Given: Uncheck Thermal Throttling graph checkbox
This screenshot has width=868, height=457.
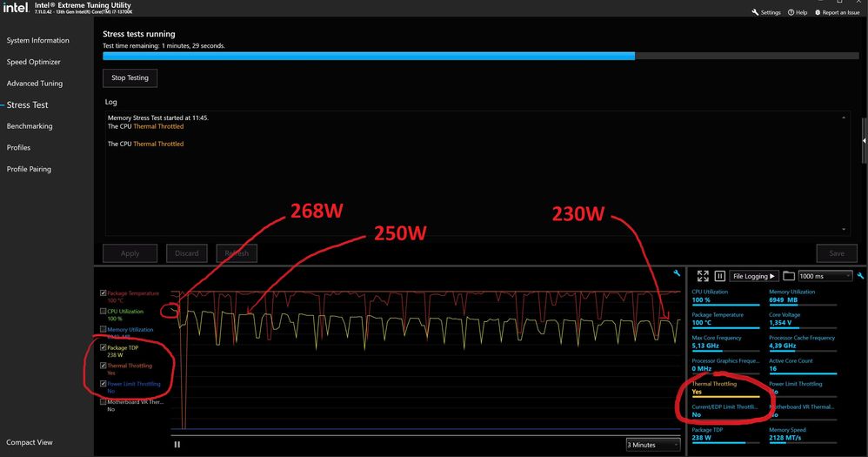Looking at the screenshot, I should [103, 366].
